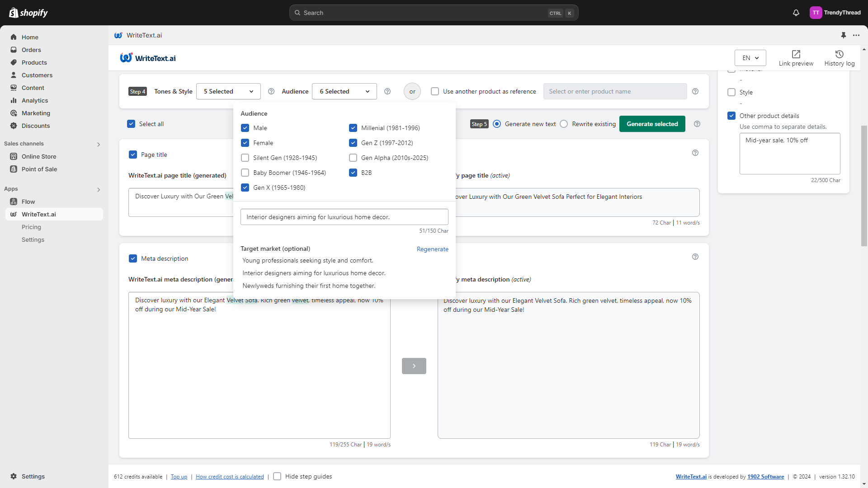Image resolution: width=868 pixels, height=488 pixels.
Task: Open Pricing under WriteText.ai
Action: tap(31, 227)
